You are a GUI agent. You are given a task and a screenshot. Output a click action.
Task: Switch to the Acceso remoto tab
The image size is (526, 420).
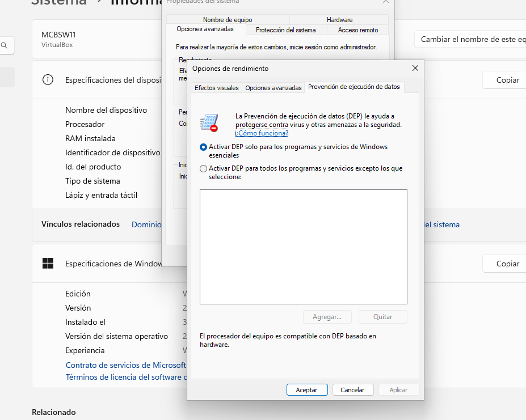pos(358,30)
